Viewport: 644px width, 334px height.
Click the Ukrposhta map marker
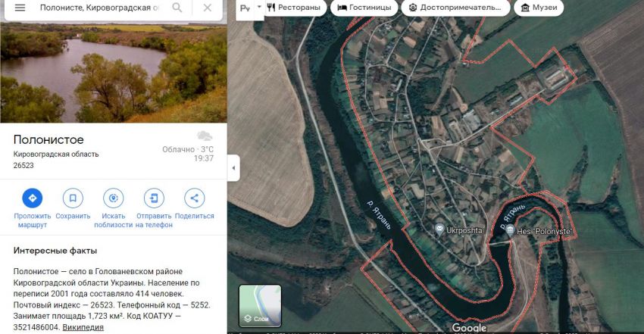pos(439,229)
